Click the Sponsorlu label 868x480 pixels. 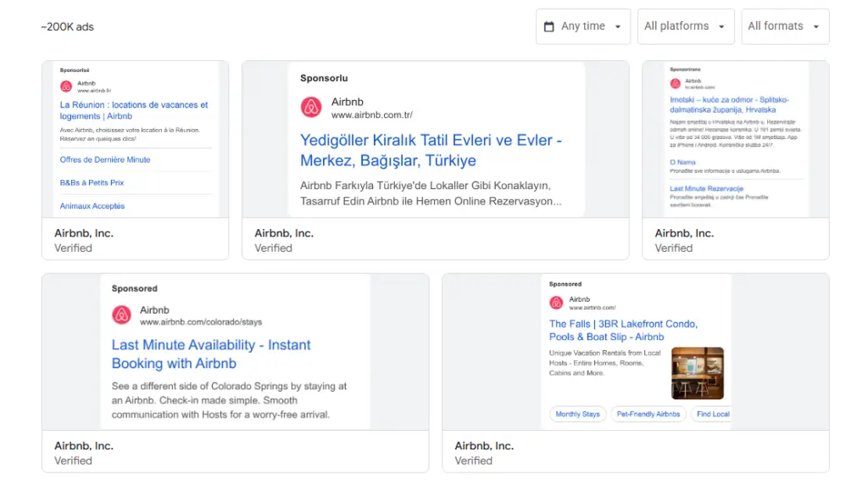(324, 78)
